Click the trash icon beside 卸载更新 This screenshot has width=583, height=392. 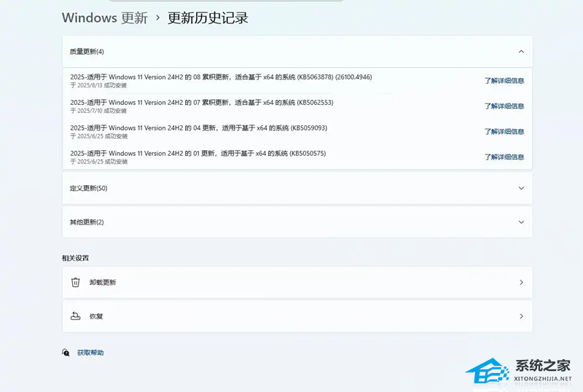tap(75, 282)
